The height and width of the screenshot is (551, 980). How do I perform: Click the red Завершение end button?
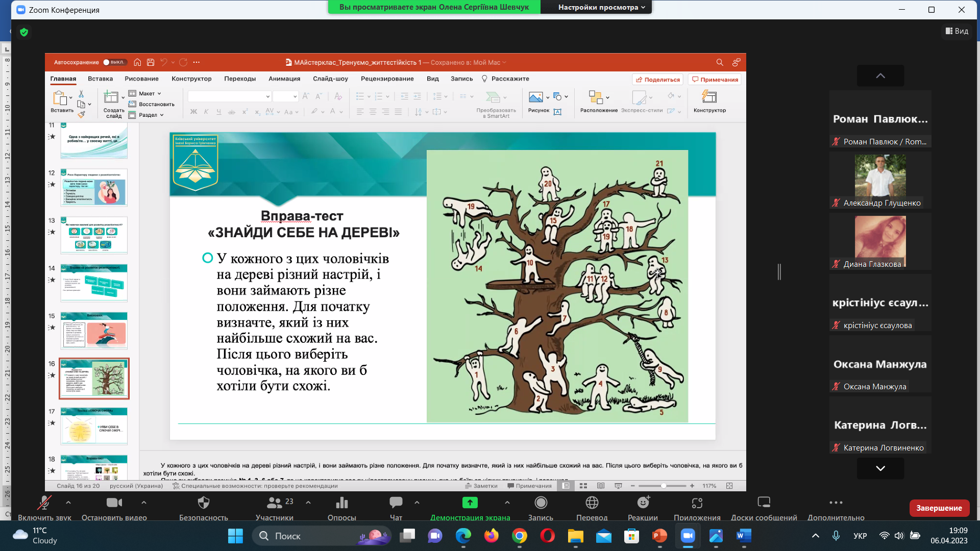coord(939,508)
